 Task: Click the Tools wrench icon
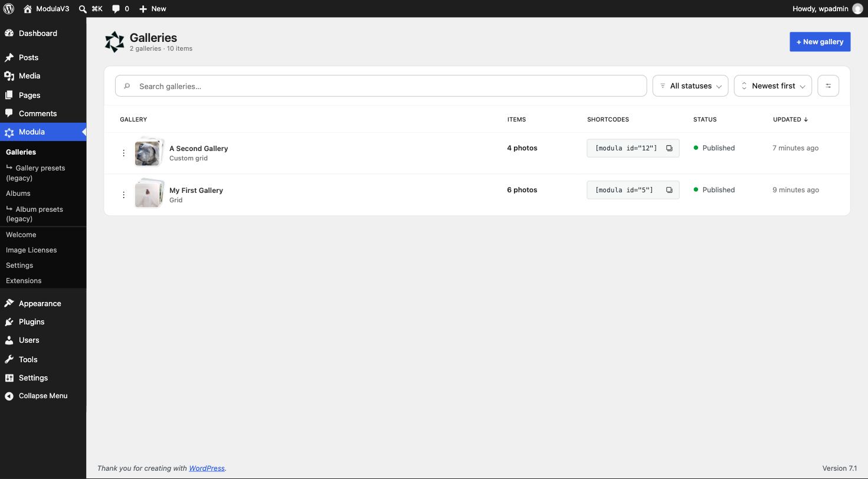click(9, 359)
